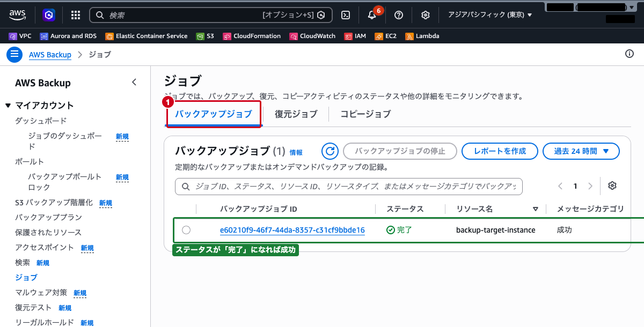Open console settings gear in top bar
Viewport: 644px width, 327px height.
click(x=426, y=15)
